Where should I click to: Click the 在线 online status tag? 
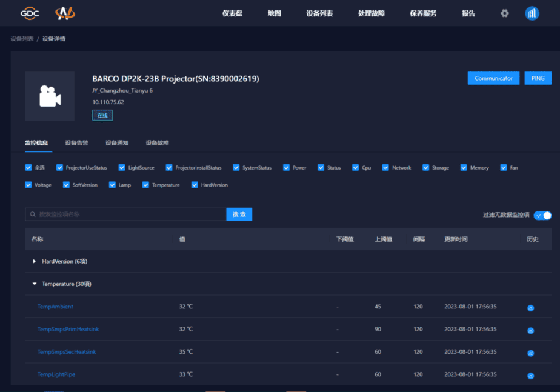click(x=102, y=115)
